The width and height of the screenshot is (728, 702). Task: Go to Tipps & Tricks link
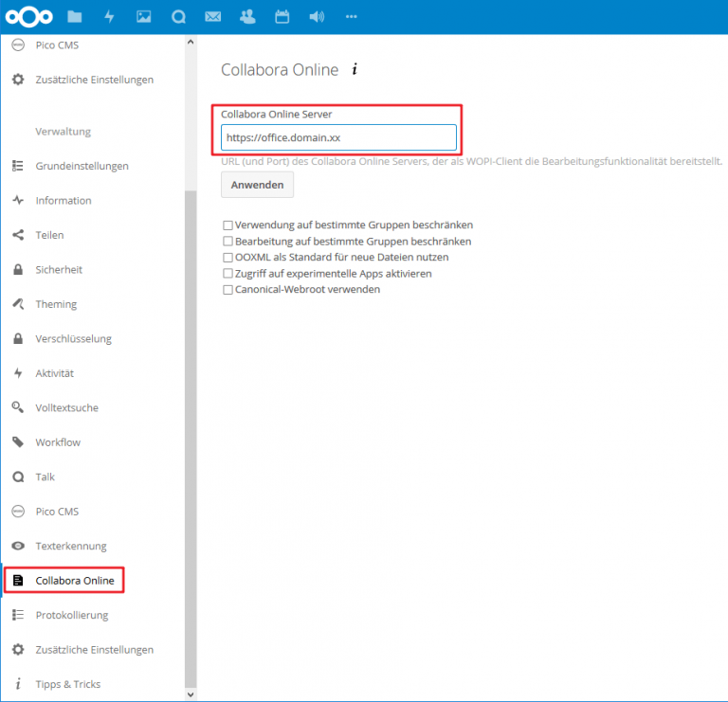click(x=67, y=684)
